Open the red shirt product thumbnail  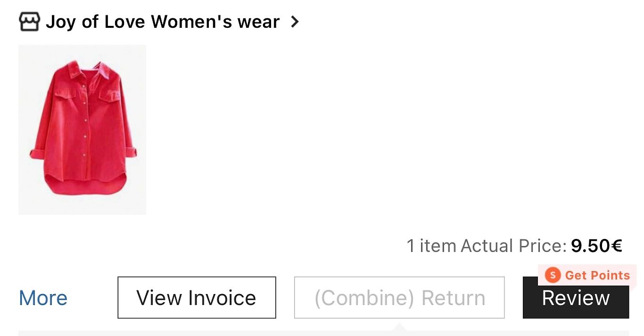point(82,130)
